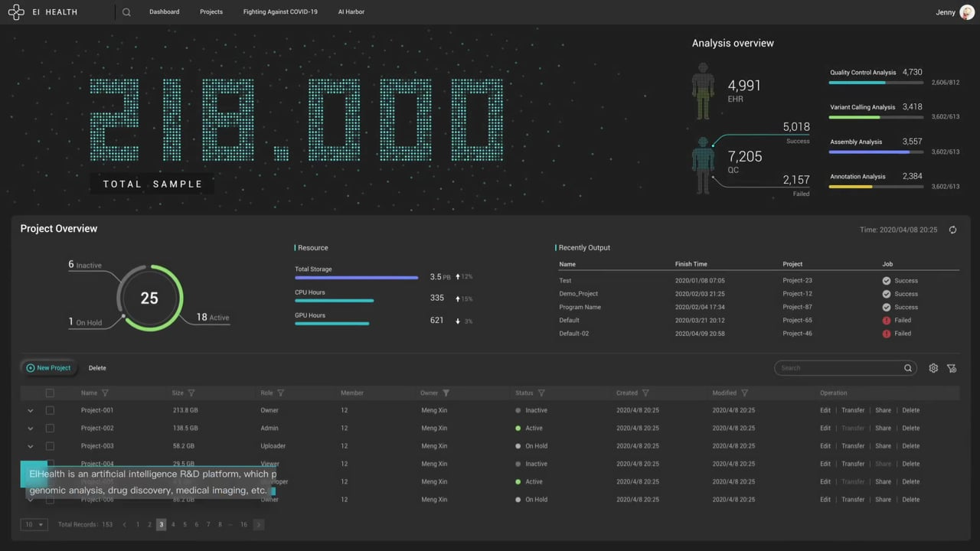Expand the Project-001 row chevron
980x551 pixels.
click(31, 411)
